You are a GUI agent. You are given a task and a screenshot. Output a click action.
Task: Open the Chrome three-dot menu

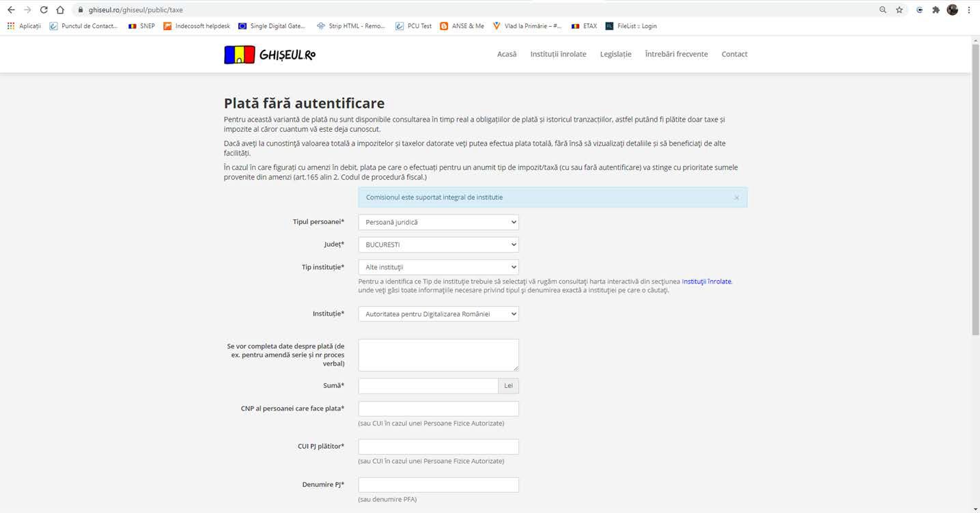969,10
